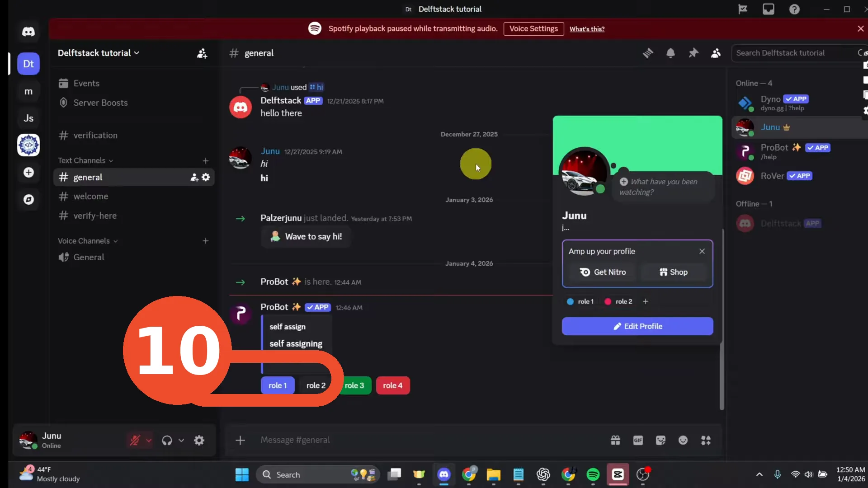
Task: Close the Spotify playback notice banner
Action: tap(860, 28)
